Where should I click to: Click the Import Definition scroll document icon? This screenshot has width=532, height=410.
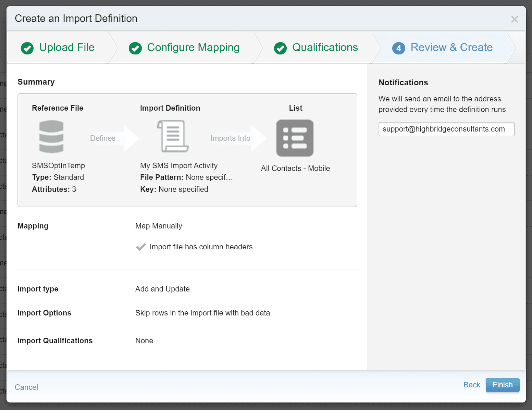[x=173, y=136]
